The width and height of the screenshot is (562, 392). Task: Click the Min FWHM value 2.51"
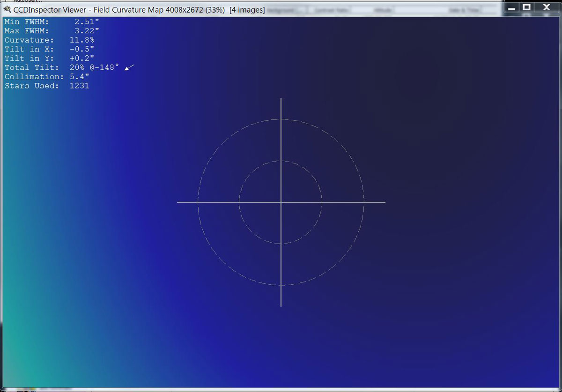[87, 22]
